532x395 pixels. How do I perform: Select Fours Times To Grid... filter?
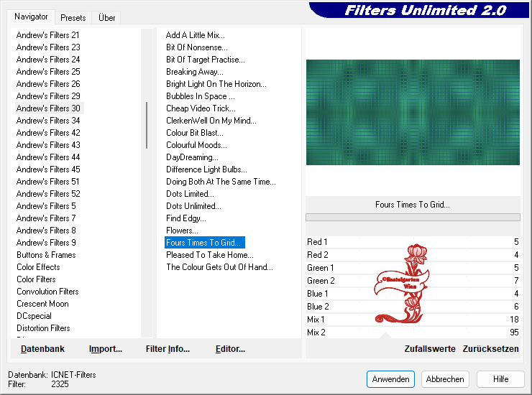tap(205, 243)
